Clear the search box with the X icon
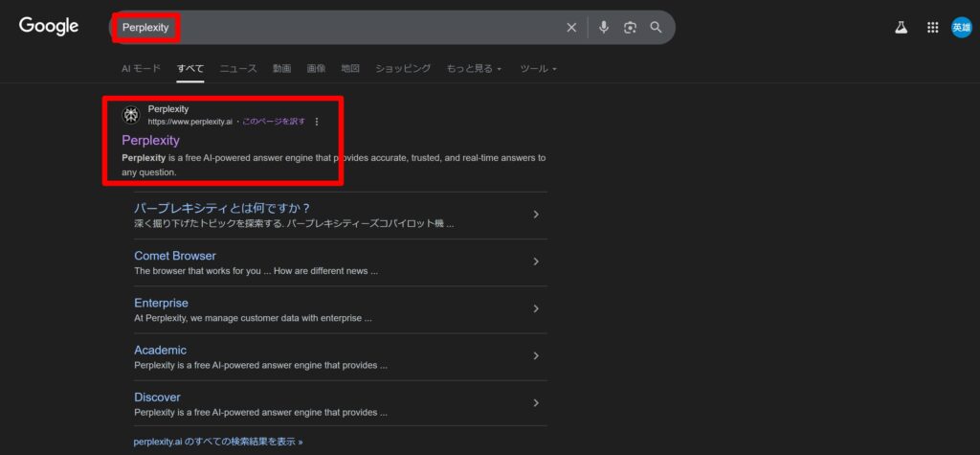The width and height of the screenshot is (980, 455). point(571,28)
